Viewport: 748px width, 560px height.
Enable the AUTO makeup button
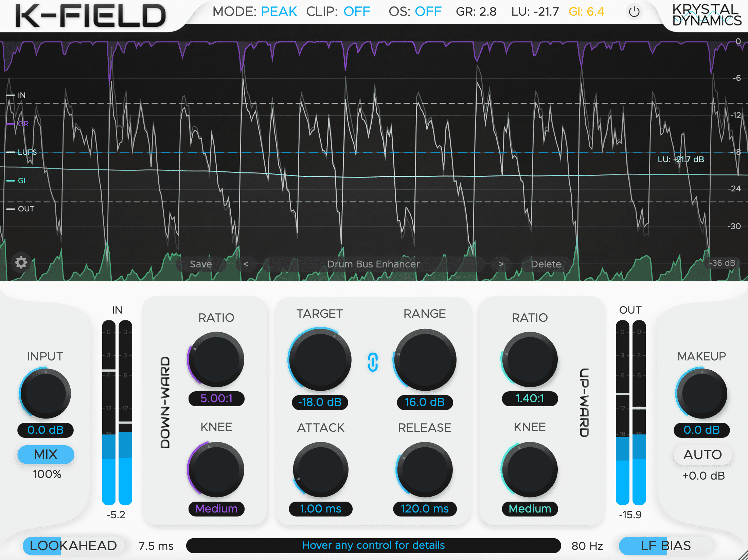(x=702, y=454)
